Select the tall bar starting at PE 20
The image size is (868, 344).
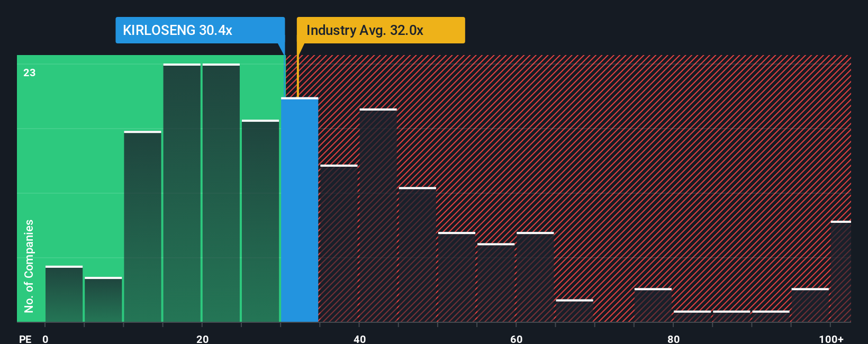point(221,193)
